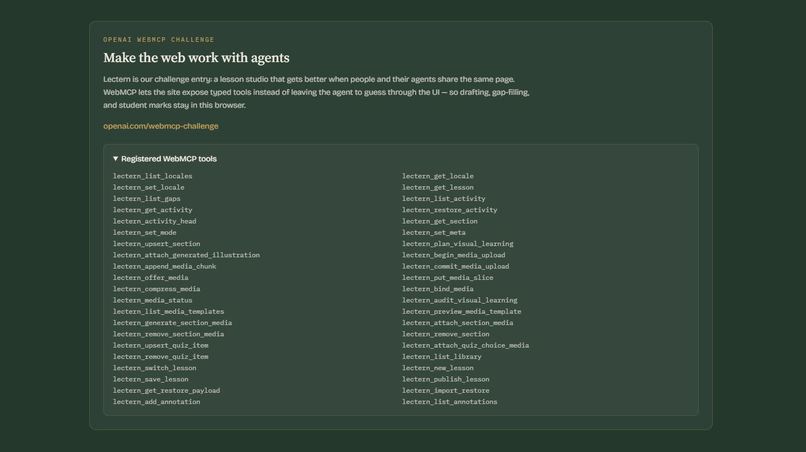
Task: Select the lectern_offer_media entry
Action: pyautogui.click(x=151, y=278)
